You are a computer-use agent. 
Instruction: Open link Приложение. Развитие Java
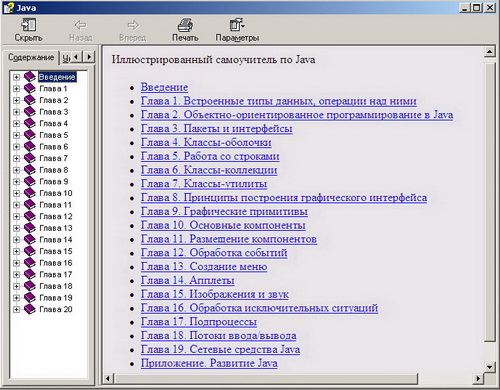209,364
